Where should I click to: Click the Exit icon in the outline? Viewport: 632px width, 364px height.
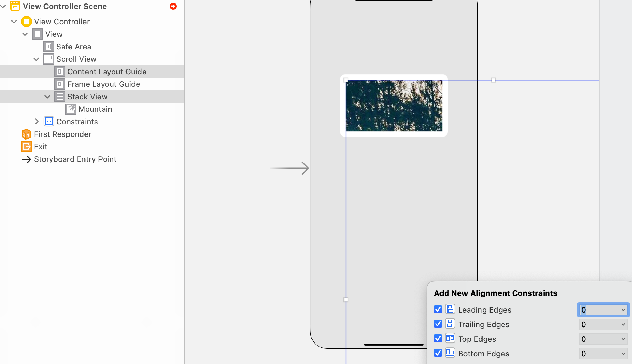coord(26,147)
